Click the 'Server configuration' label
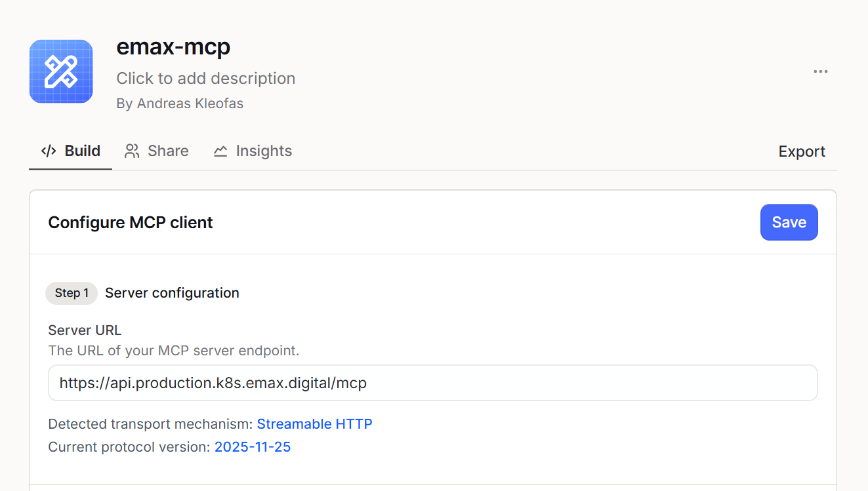 172,293
